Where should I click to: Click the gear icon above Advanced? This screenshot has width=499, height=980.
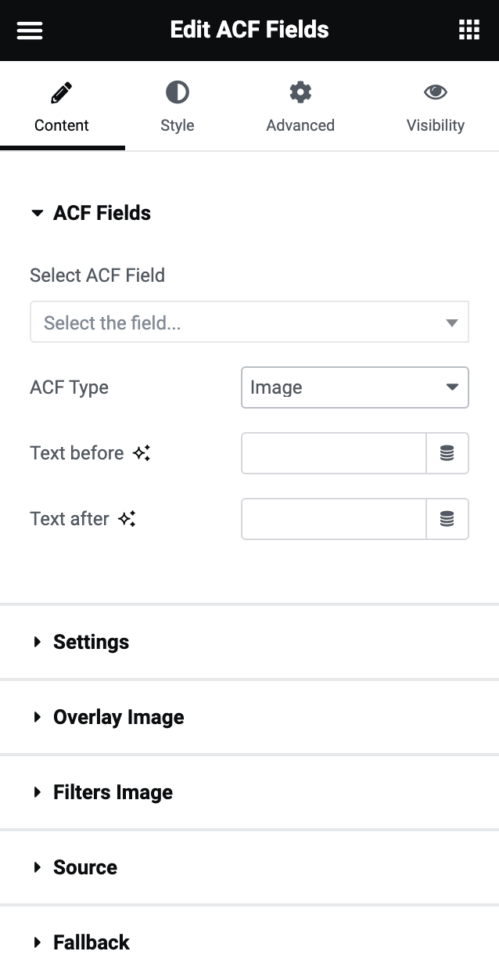(x=300, y=92)
